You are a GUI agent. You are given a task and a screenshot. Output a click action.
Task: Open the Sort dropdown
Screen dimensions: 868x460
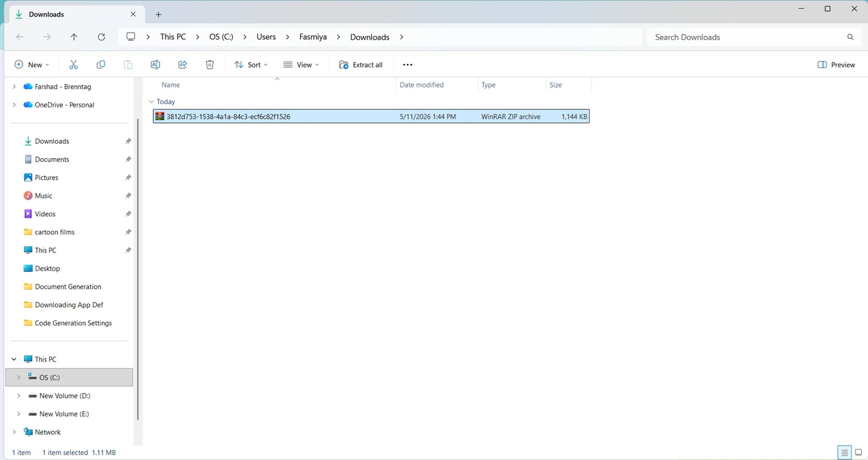(251, 65)
